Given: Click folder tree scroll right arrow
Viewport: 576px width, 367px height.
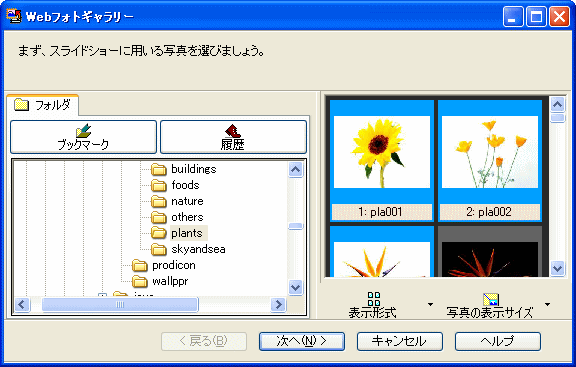Looking at the screenshot, I should 278,305.
